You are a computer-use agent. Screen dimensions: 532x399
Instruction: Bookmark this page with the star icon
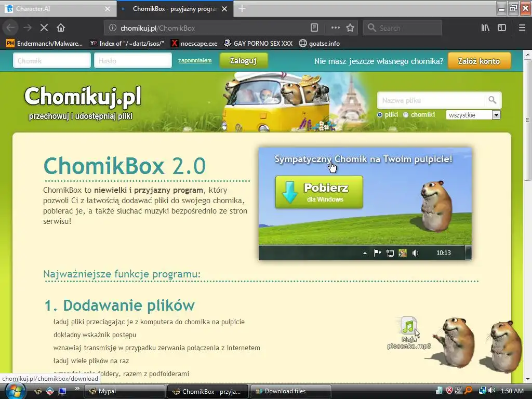pos(350,28)
